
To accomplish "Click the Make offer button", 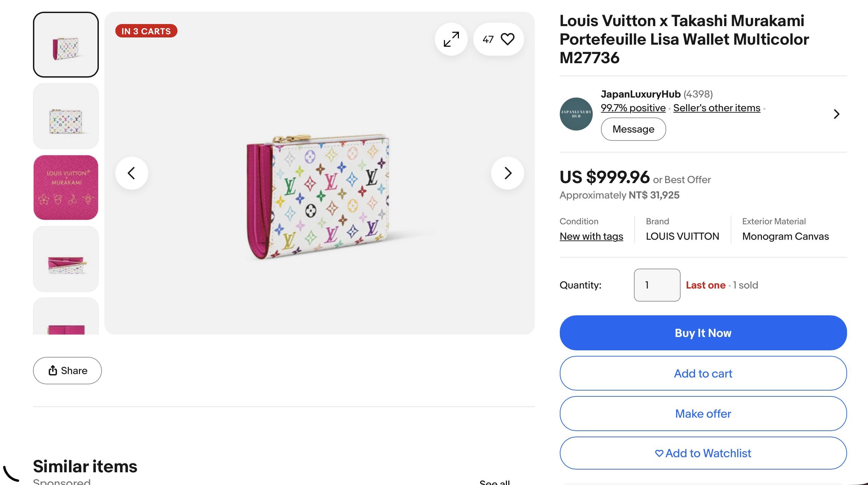I will [x=703, y=414].
